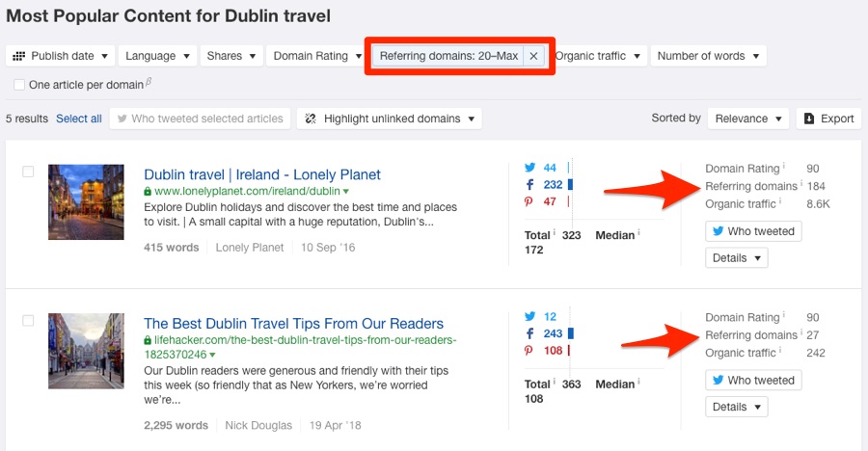
Task: Edit the Referring domains: 20–Max filter
Action: click(x=448, y=56)
